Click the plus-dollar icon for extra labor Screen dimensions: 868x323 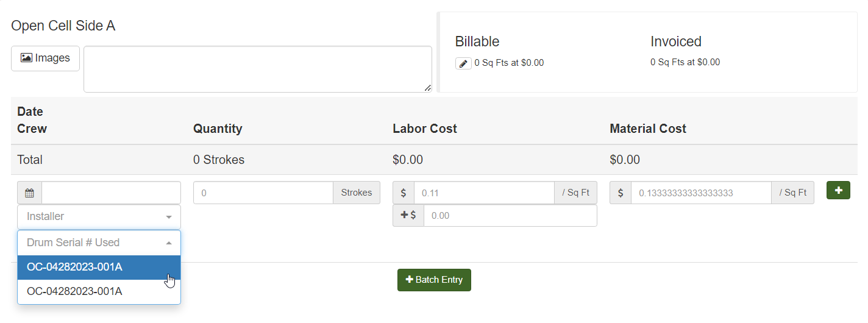pos(408,216)
